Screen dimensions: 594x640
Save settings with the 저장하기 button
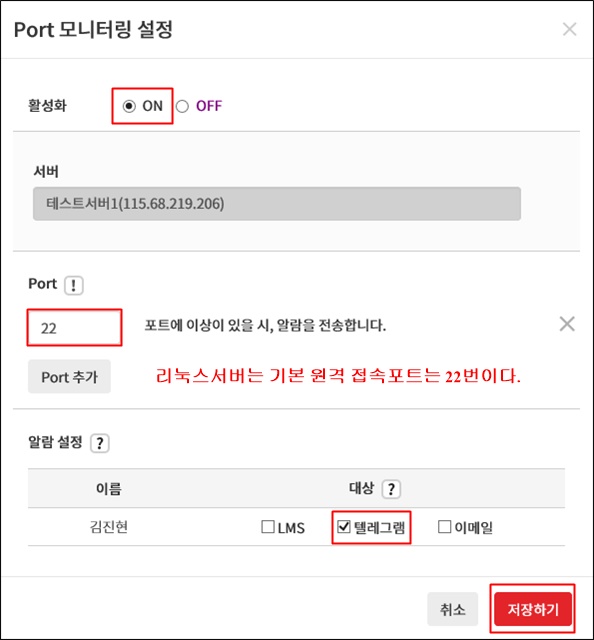[x=533, y=609]
